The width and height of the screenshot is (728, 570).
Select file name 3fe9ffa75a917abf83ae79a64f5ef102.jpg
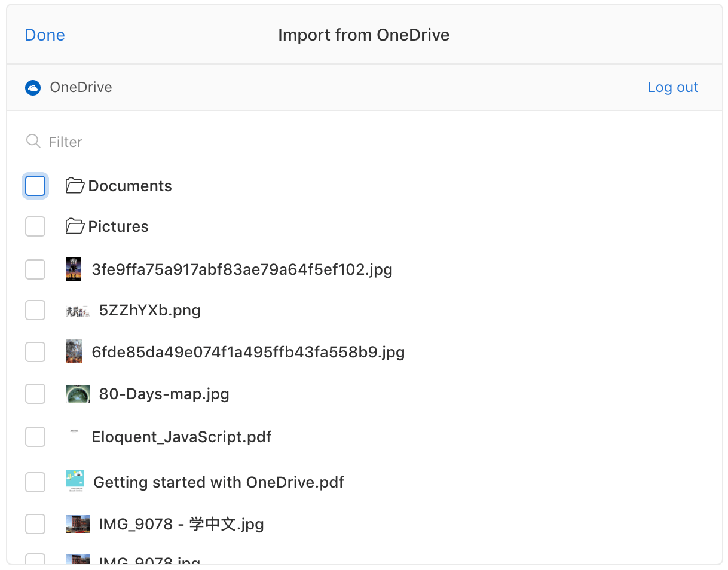click(242, 269)
